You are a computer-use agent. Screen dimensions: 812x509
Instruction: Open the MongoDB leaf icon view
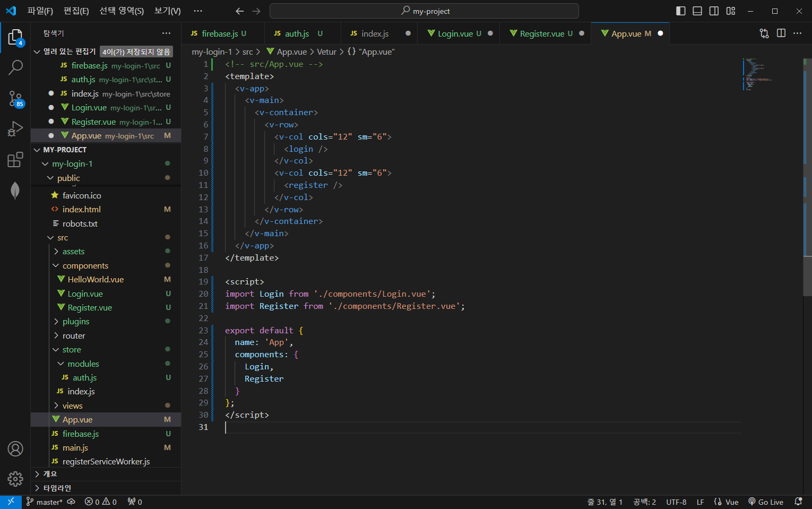15,190
